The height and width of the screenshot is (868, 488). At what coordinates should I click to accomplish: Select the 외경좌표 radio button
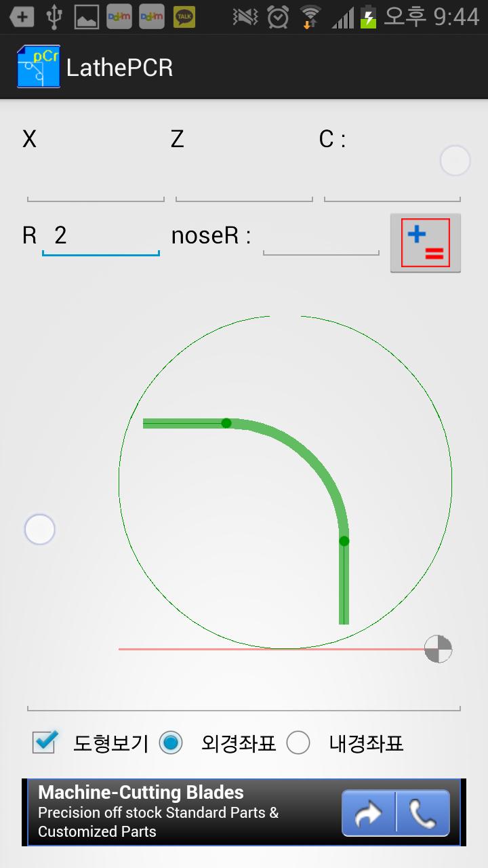[171, 743]
